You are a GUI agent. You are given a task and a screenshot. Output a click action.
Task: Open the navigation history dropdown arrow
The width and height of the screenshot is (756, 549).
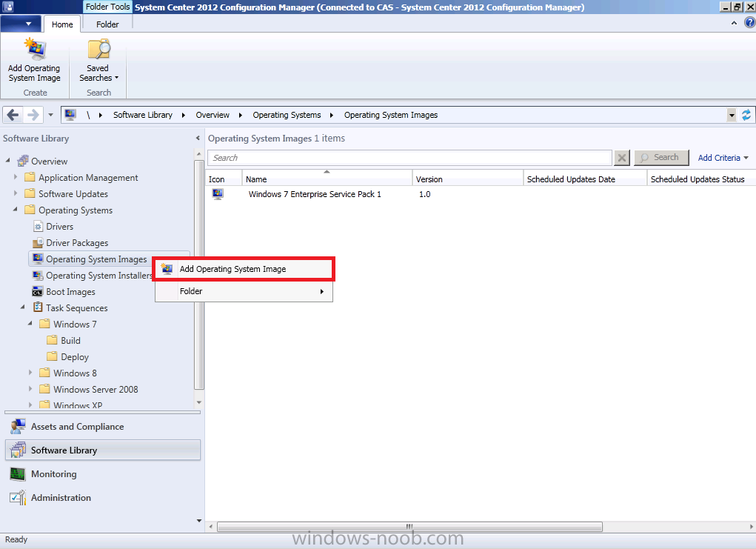point(50,115)
